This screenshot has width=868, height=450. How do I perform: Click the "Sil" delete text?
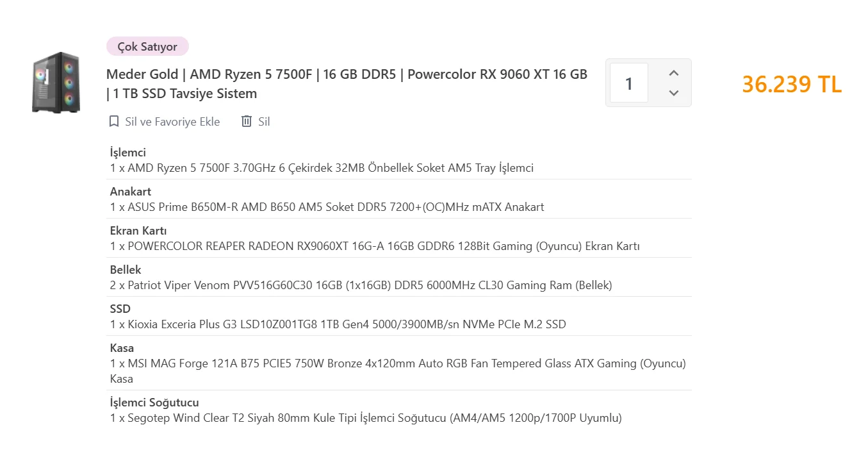(x=264, y=122)
